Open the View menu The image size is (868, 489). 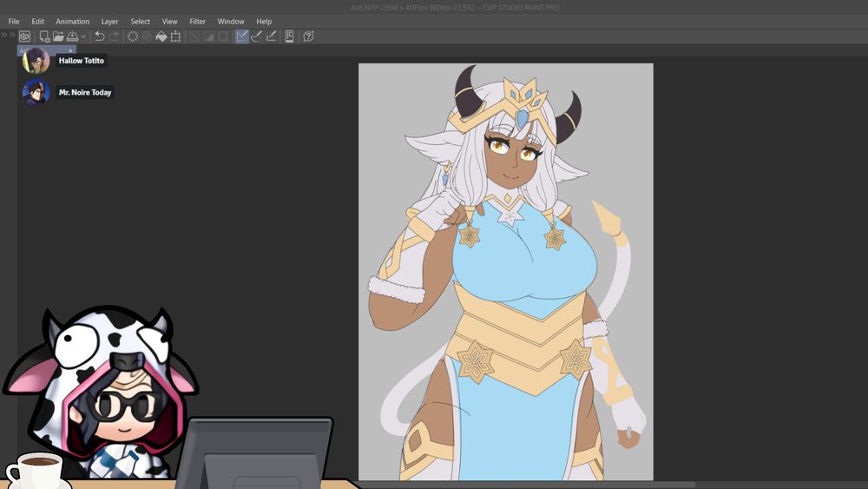pos(169,22)
